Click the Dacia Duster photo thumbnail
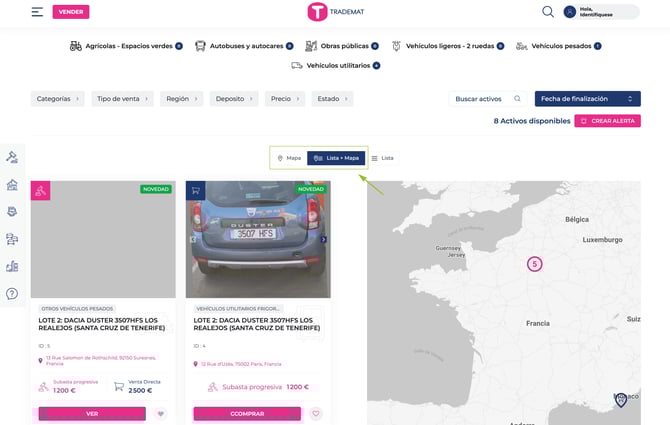 (258, 239)
